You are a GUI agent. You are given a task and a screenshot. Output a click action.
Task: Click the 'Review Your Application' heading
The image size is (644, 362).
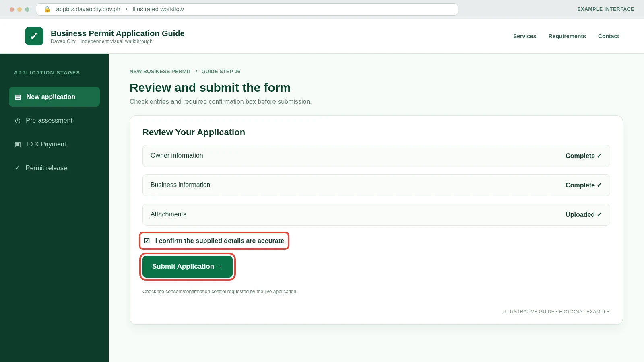pos(194,132)
